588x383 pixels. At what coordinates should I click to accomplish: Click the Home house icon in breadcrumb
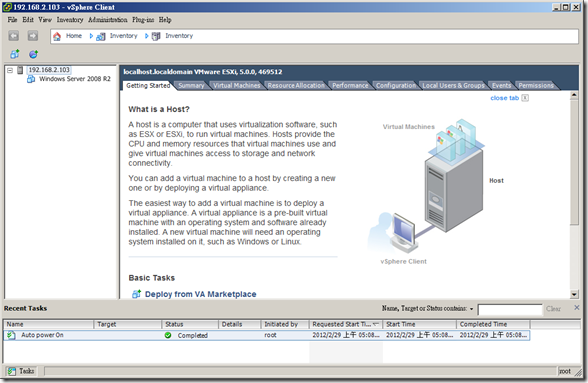57,36
